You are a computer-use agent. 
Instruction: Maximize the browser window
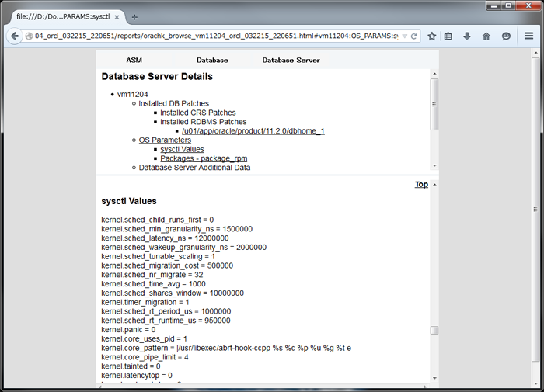coord(508,5)
